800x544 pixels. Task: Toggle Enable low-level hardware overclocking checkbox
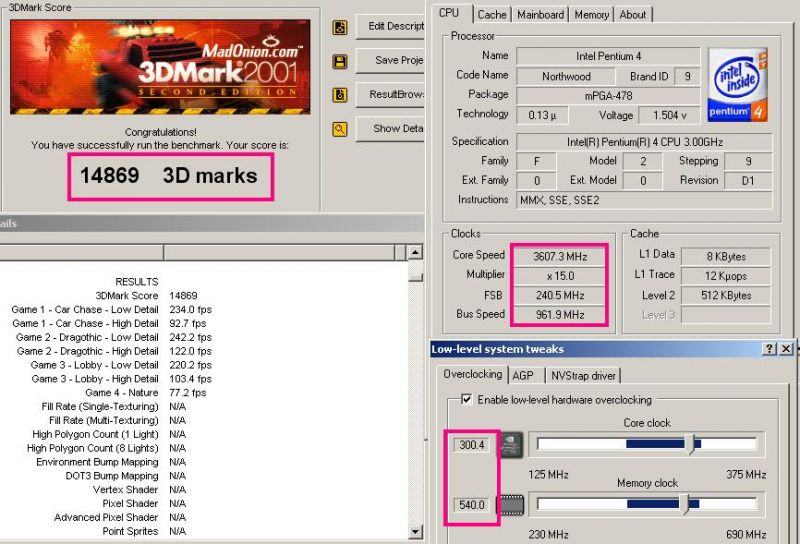[466, 399]
